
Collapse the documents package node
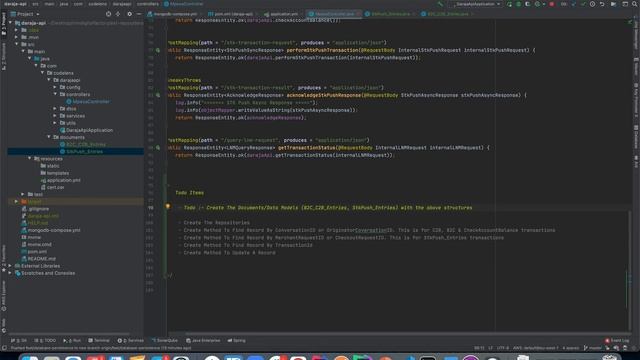point(49,137)
